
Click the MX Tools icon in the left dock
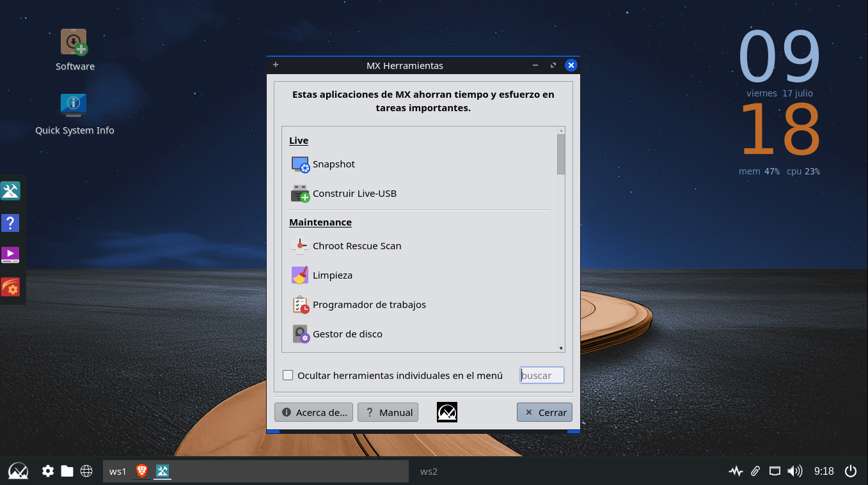(x=10, y=190)
